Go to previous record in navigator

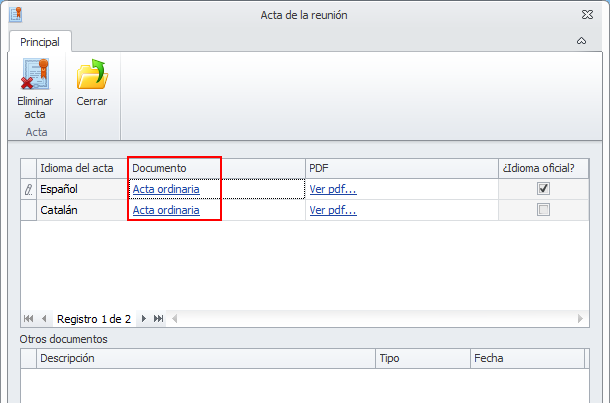pyautogui.click(x=44, y=319)
